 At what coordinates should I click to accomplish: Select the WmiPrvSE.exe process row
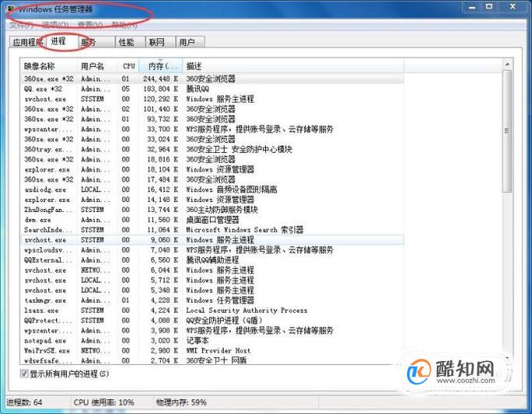tap(212, 351)
